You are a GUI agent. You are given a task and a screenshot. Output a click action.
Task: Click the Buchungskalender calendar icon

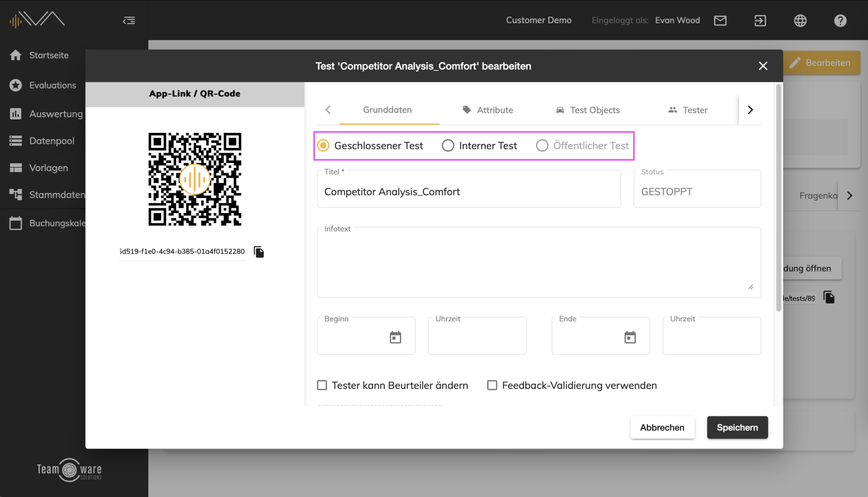coord(16,223)
